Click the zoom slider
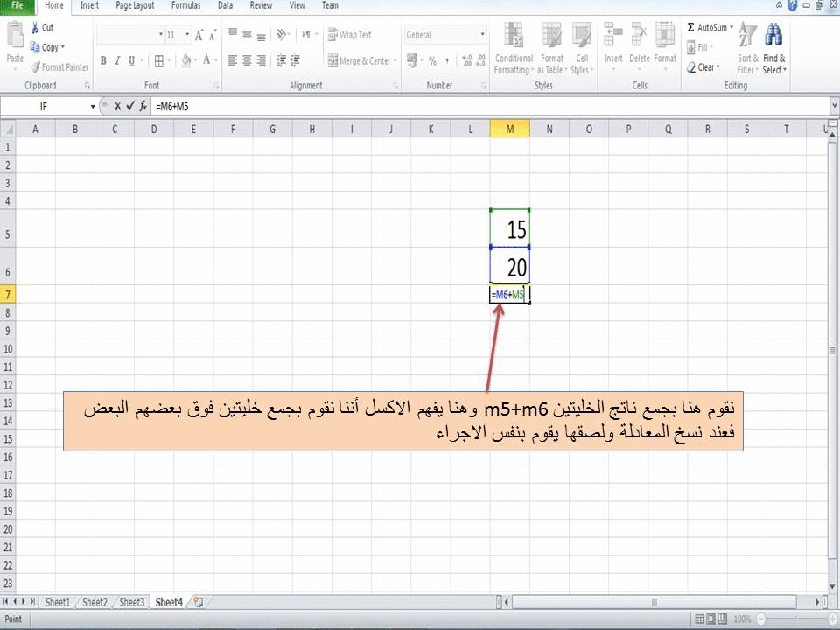Screen dimensions: 840x630 798,619
